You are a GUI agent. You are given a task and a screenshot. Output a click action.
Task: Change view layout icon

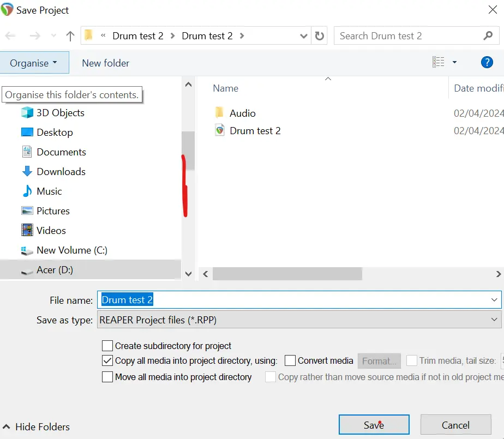439,62
